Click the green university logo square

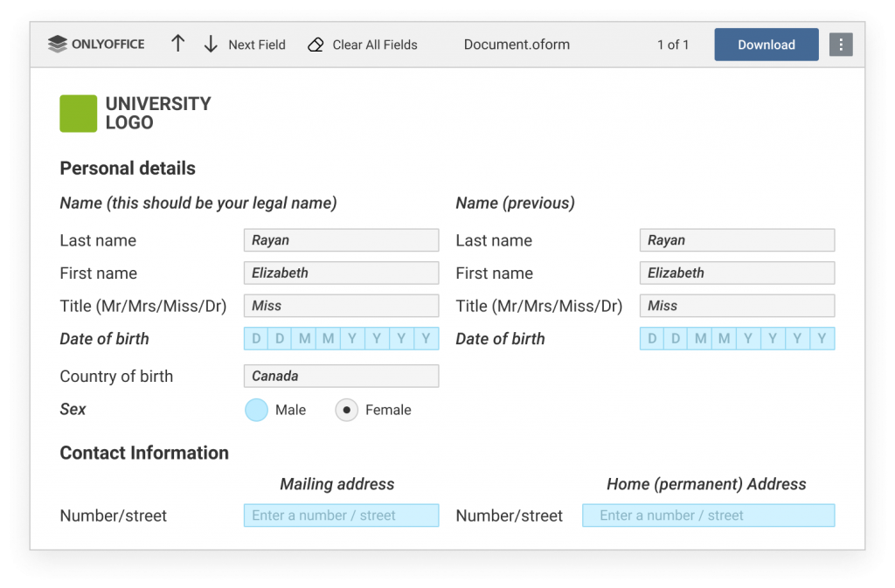[77, 113]
